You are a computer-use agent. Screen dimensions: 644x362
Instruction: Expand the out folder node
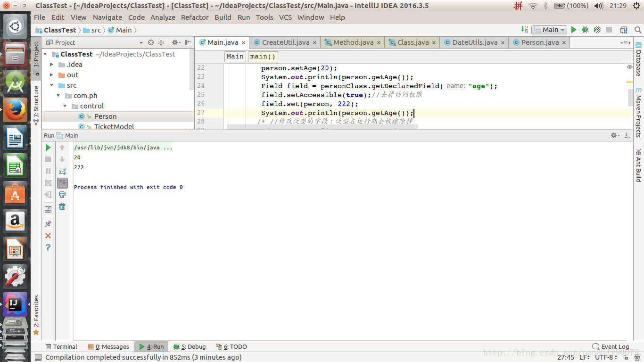(51, 75)
